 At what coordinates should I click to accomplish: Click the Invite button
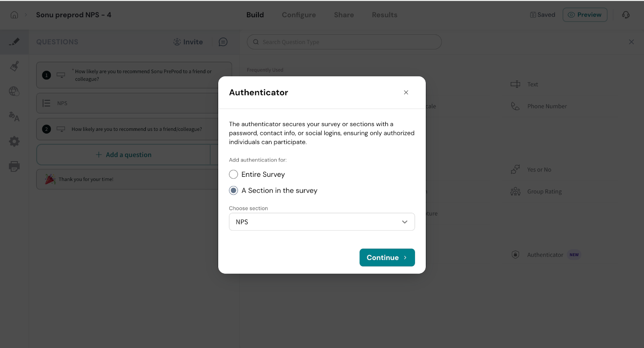[x=188, y=42]
